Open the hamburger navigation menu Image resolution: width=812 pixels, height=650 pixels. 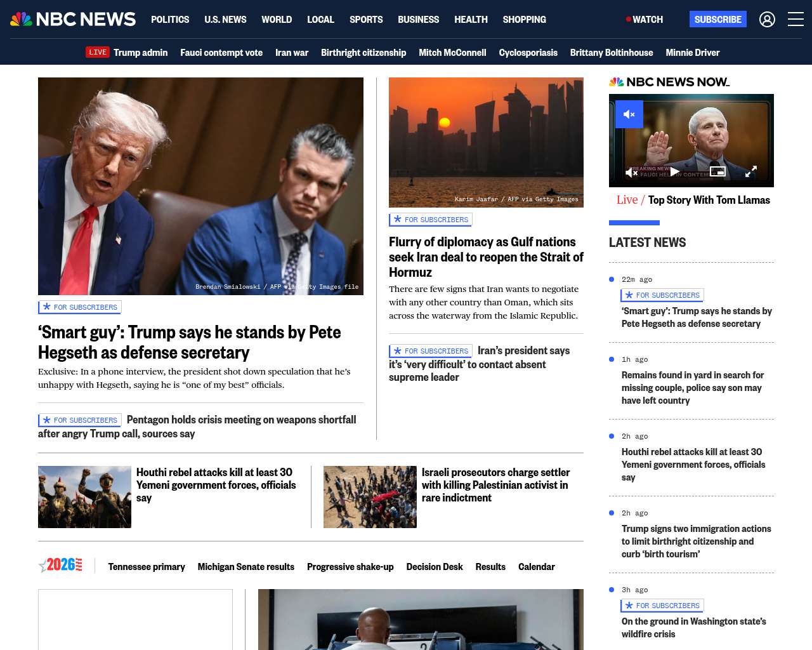[796, 20]
